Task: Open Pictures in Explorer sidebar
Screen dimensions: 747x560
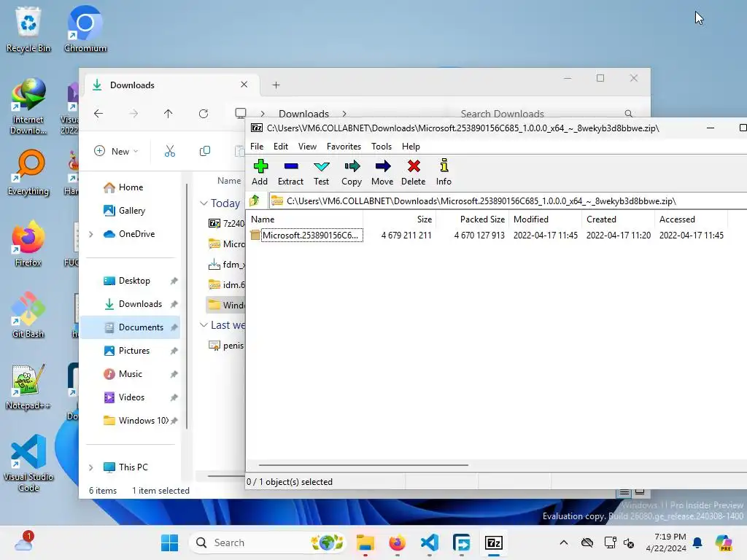Action: (x=133, y=351)
